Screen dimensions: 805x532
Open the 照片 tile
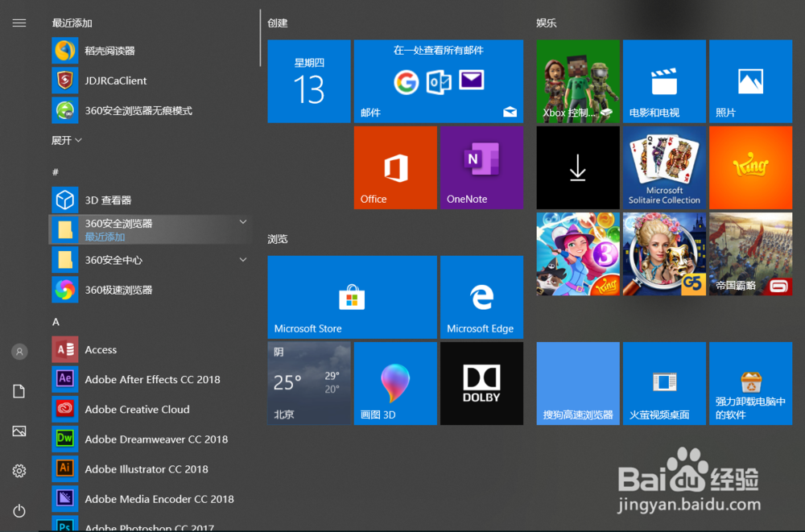pyautogui.click(x=750, y=81)
